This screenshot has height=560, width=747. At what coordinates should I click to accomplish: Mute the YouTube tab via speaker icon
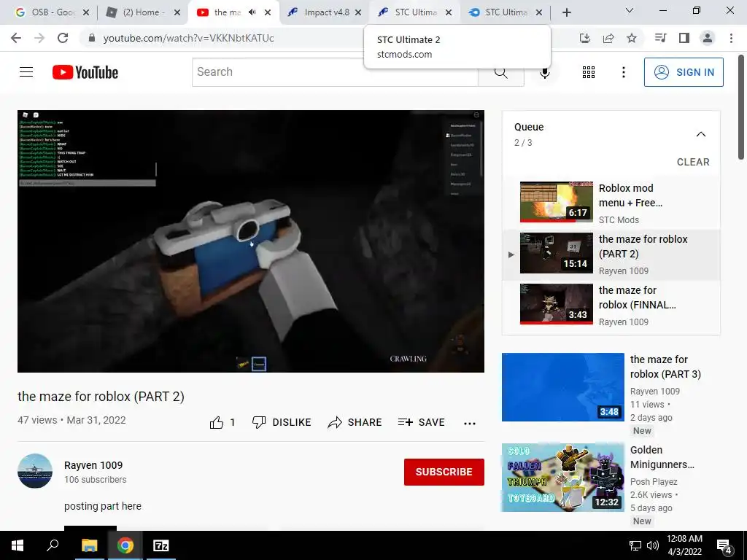(252, 12)
